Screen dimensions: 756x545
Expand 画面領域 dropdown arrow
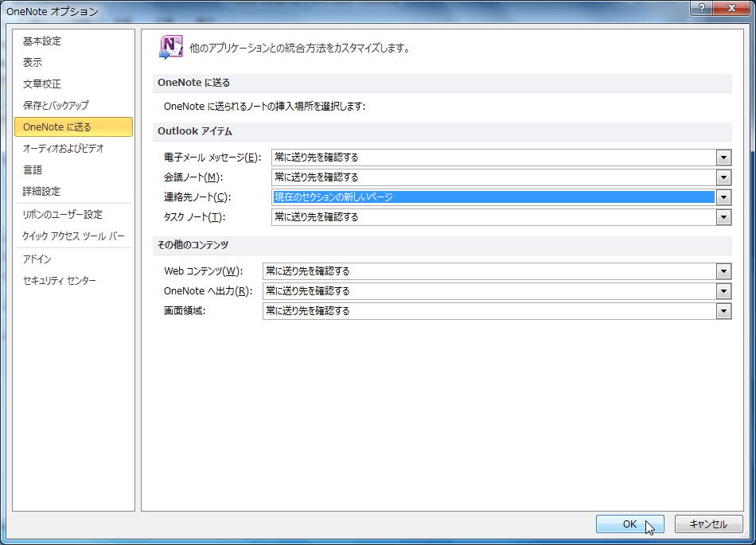723,311
